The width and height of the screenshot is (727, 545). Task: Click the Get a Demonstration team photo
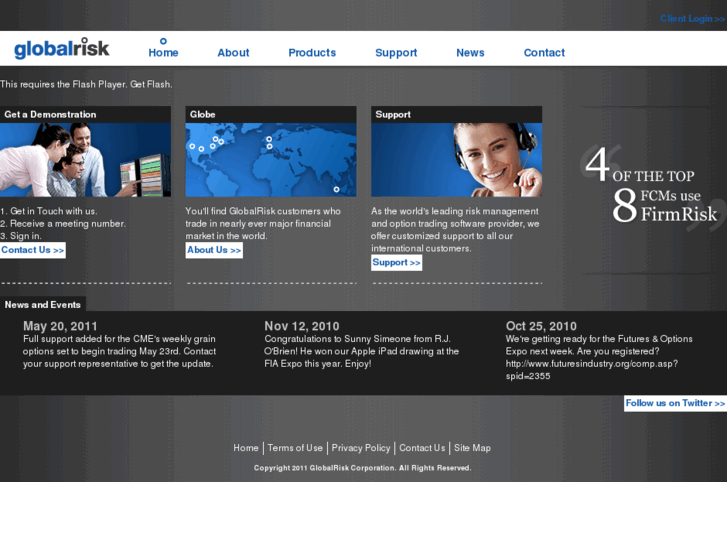tap(85, 160)
